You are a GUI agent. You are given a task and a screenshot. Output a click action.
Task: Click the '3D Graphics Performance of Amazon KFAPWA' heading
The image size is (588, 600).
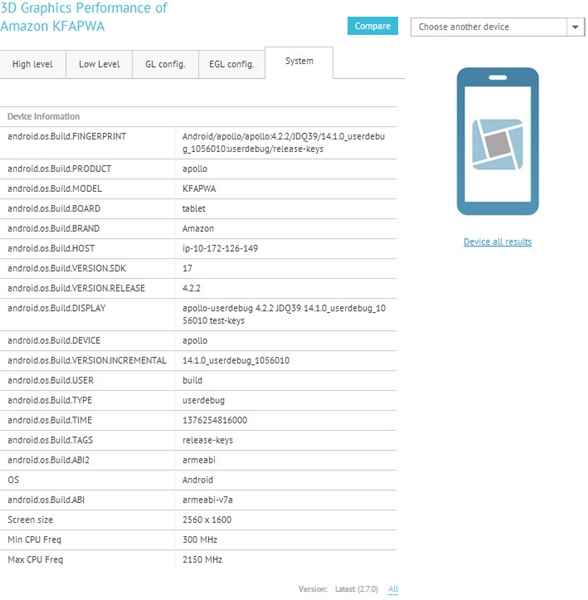pyautogui.click(x=83, y=17)
